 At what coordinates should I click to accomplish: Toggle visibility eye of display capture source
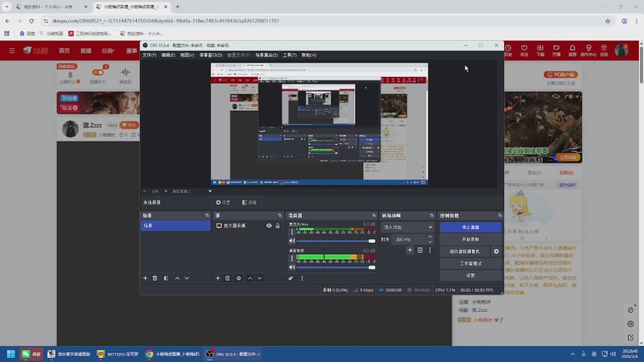point(269,226)
